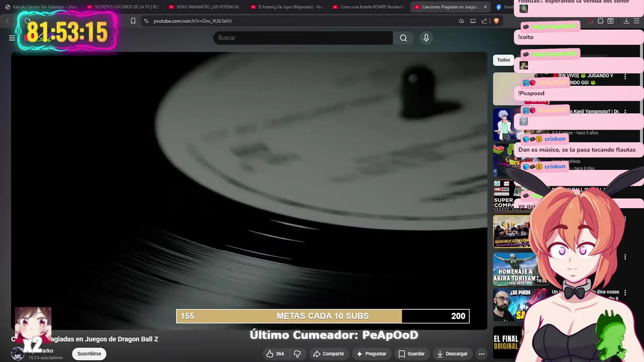Go back with the browser back arrow
Screen dimensions: 644x362
(x=7, y=21)
